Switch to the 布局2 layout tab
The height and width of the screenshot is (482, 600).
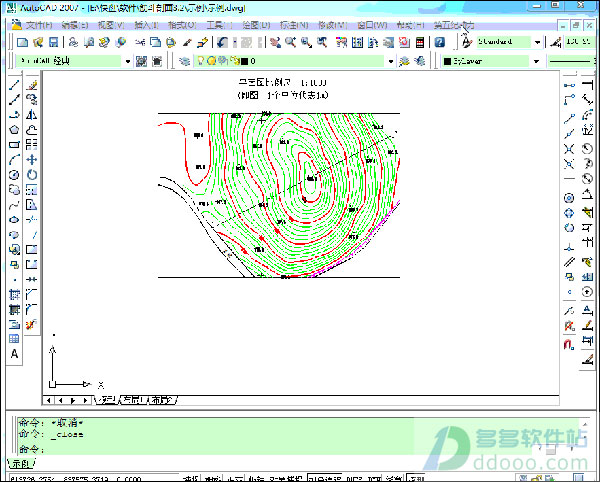click(163, 400)
